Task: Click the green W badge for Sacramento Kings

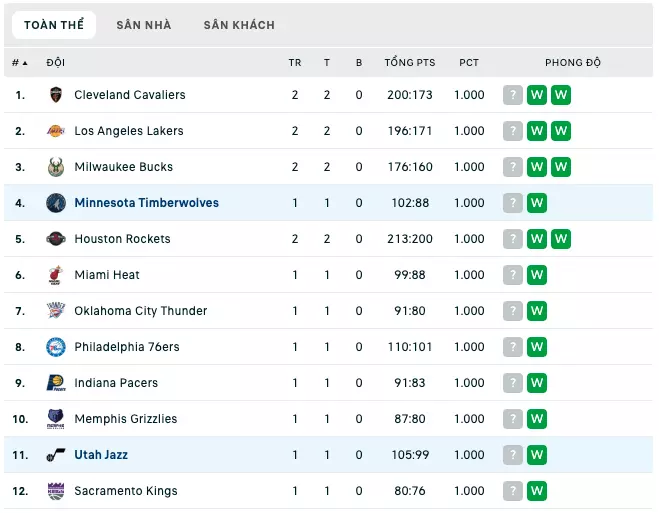Action: [x=537, y=491]
